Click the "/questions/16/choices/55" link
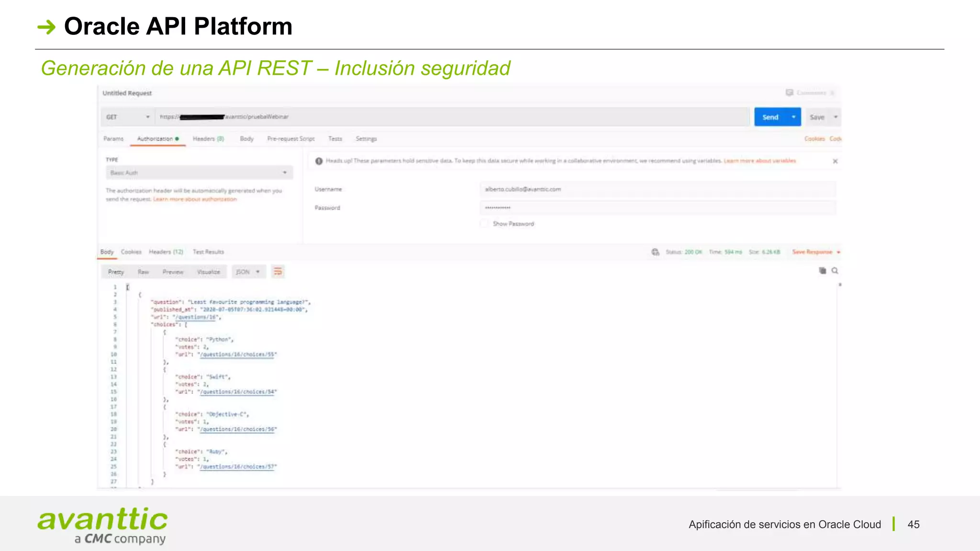This screenshot has width=980, height=551. point(237,355)
